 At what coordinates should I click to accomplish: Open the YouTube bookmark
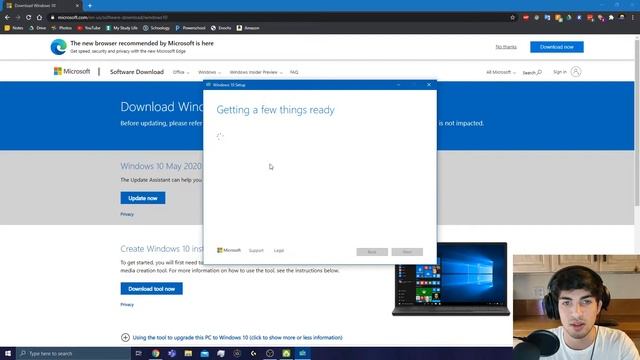tap(89, 28)
